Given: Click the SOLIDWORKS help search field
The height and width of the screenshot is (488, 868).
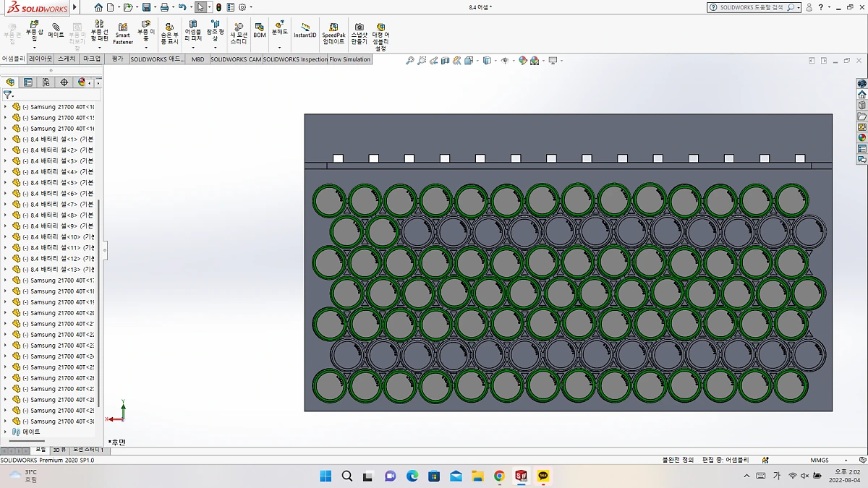Looking at the screenshot, I should [753, 7].
